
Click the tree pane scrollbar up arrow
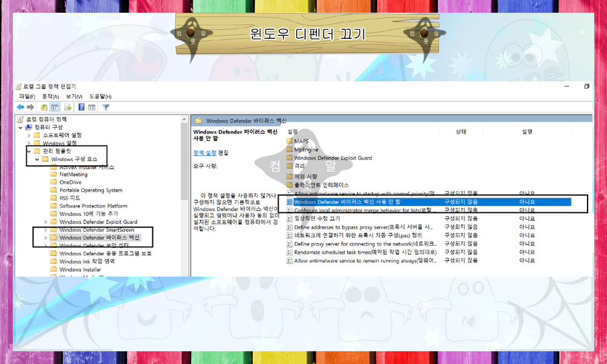click(x=184, y=120)
